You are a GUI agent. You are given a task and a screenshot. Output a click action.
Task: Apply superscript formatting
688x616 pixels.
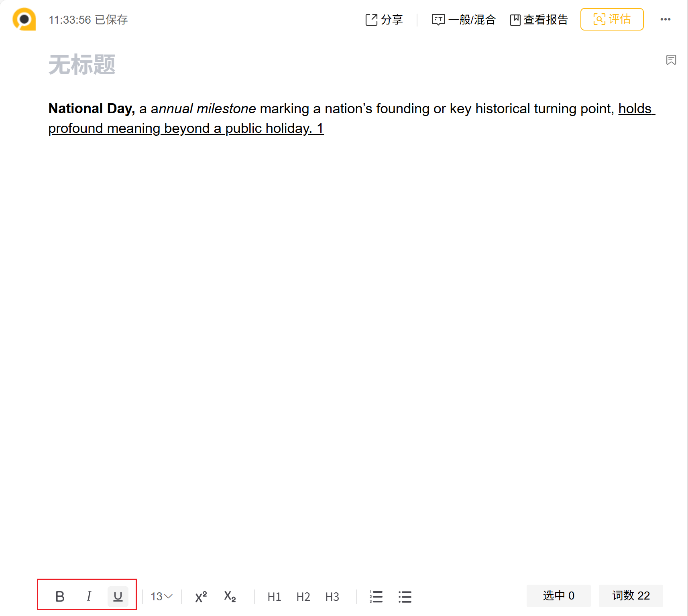(x=201, y=596)
